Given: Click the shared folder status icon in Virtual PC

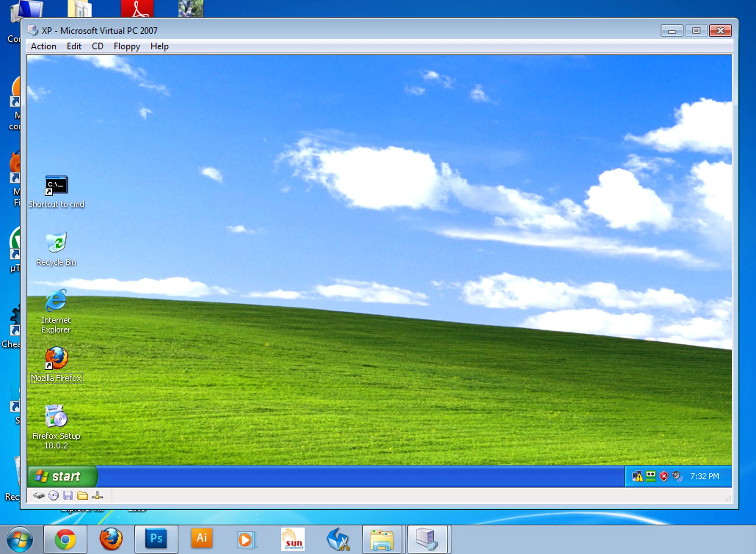Looking at the screenshot, I should pyautogui.click(x=83, y=495).
